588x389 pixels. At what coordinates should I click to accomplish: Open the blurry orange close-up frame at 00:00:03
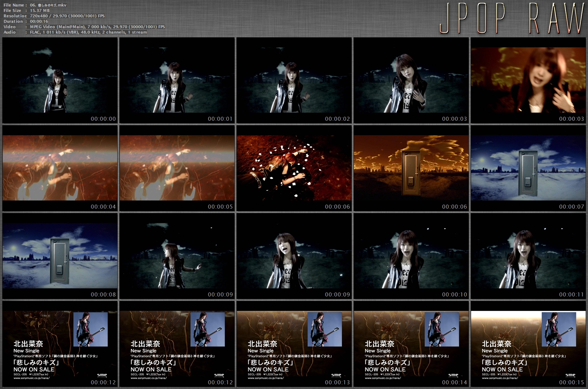pyautogui.click(x=528, y=80)
